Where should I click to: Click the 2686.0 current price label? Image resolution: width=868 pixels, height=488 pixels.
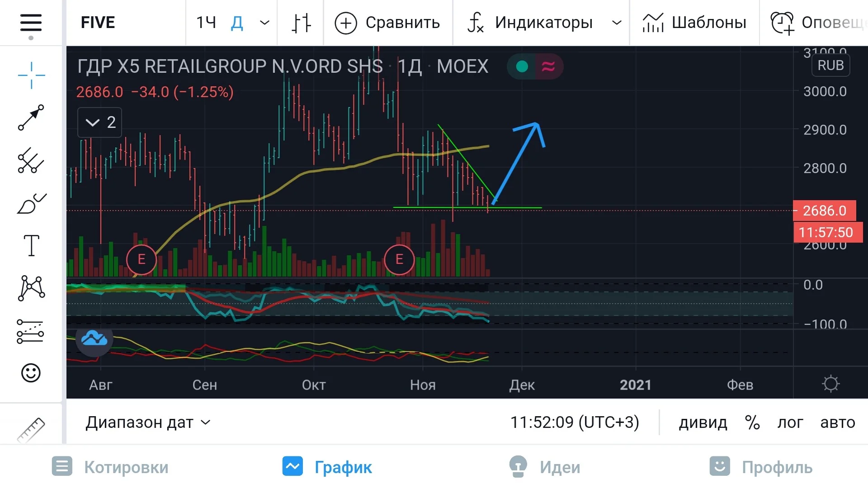825,211
